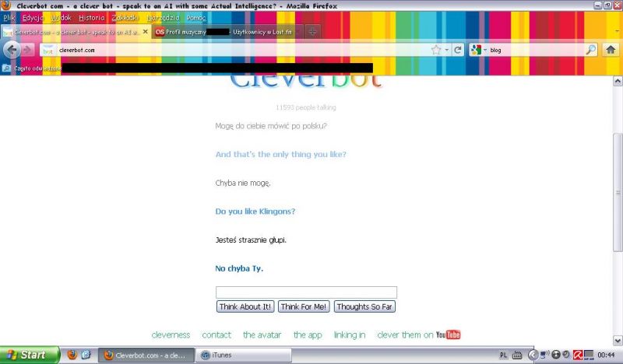Open the address bar history dropdown arrow
The height and width of the screenshot is (364, 623).
click(447, 50)
